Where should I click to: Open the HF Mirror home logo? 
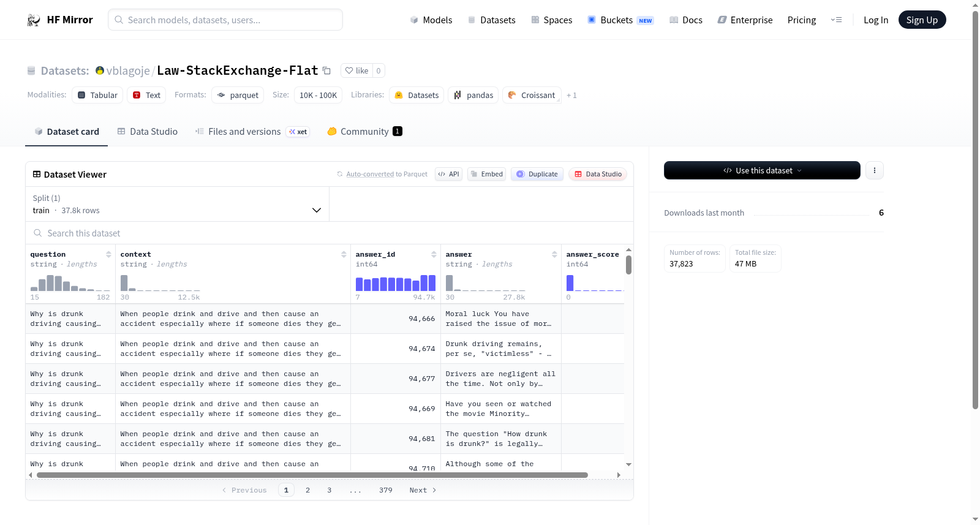pyautogui.click(x=60, y=20)
